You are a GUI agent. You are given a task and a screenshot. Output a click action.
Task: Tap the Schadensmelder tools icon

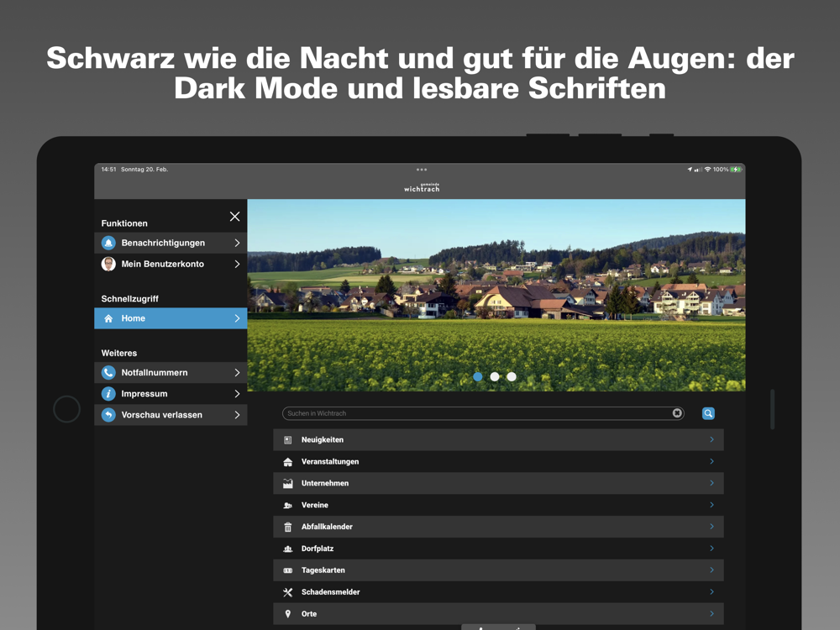tap(287, 592)
